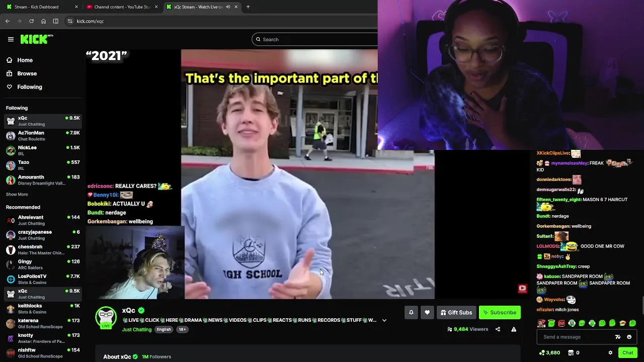644x362 pixels.
Task: Click the 18+ tag
Action: click(x=182, y=330)
